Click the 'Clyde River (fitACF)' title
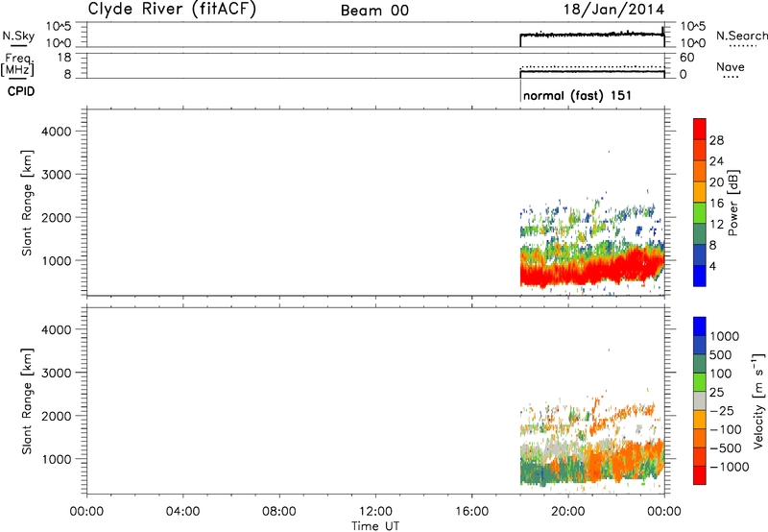 (x=172, y=9)
